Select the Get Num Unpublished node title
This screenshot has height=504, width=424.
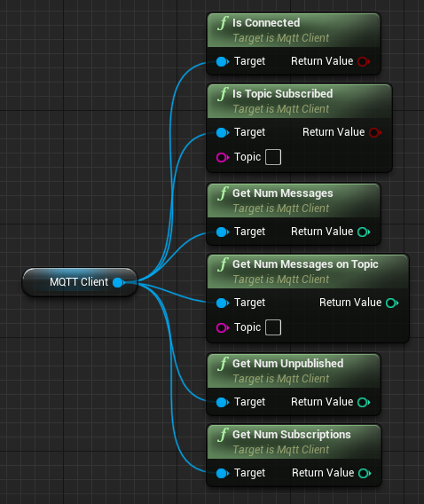287,364
